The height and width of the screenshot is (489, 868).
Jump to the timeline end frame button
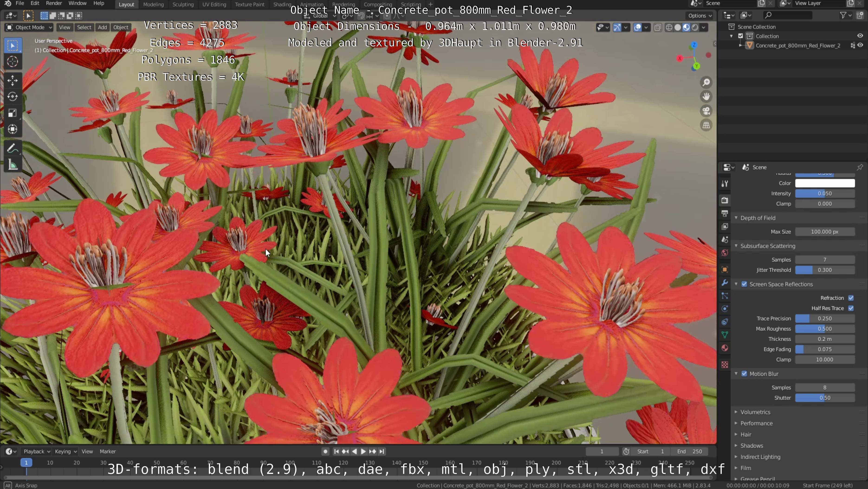[x=382, y=451]
